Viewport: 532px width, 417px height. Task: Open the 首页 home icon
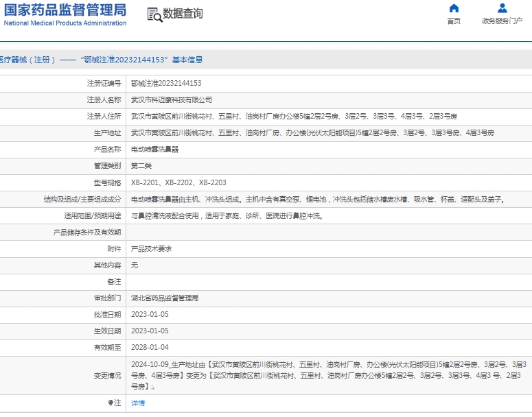coord(454,8)
